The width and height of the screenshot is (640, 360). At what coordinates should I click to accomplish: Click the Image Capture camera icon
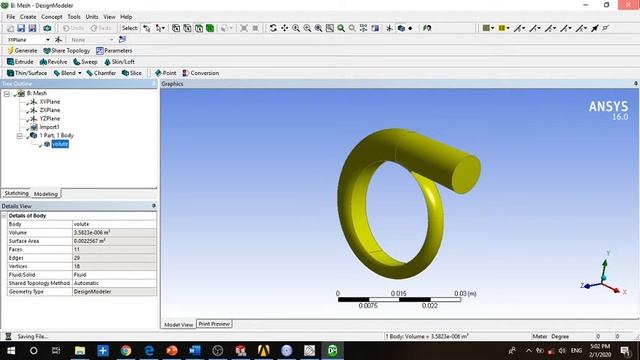pos(47,28)
